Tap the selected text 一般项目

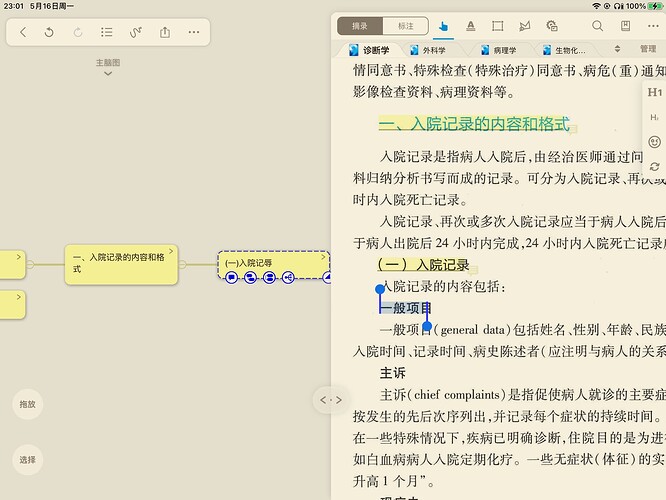pos(405,308)
